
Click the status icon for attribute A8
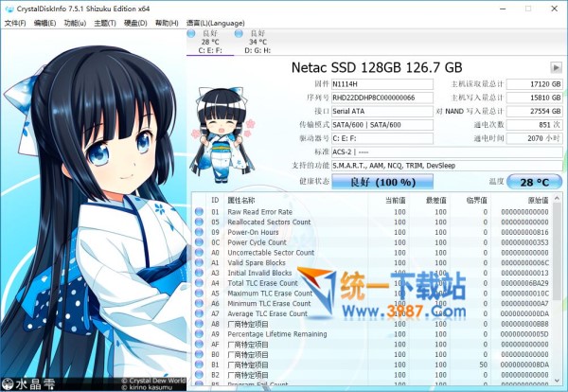tap(199, 324)
